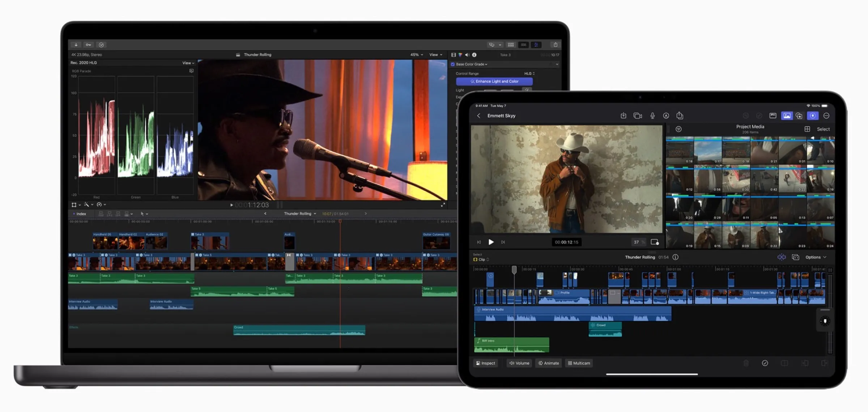Enable the Project Media browser toggle
This screenshot has width=868, height=412.
[x=787, y=116]
